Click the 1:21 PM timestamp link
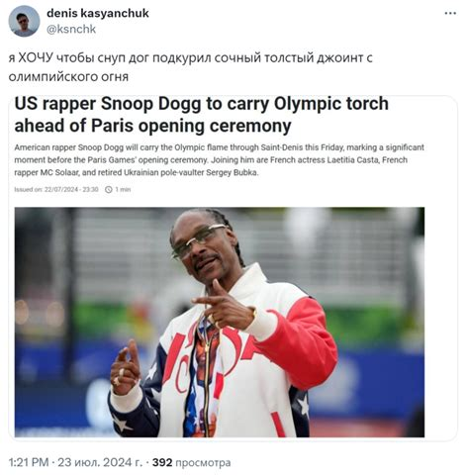 [29, 462]
